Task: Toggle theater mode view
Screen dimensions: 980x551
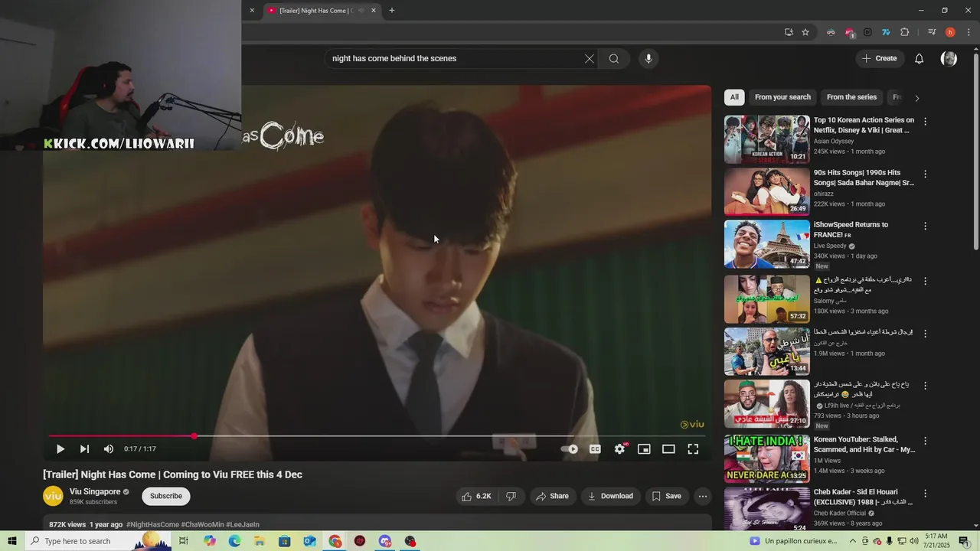Action: coord(668,449)
